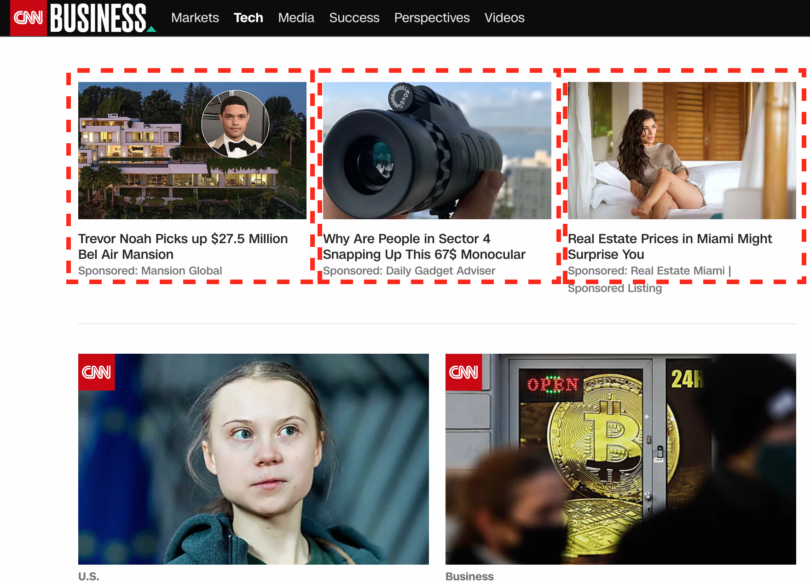Open the Bitcoin storefront article image
This screenshot has height=584, width=810.
pos(620,459)
